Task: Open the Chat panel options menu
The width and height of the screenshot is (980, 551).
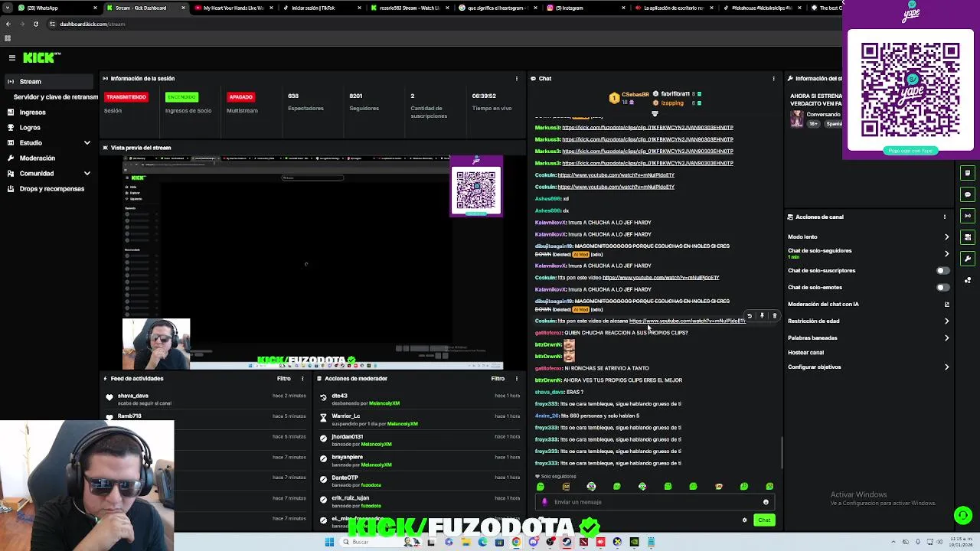Action: click(x=773, y=78)
